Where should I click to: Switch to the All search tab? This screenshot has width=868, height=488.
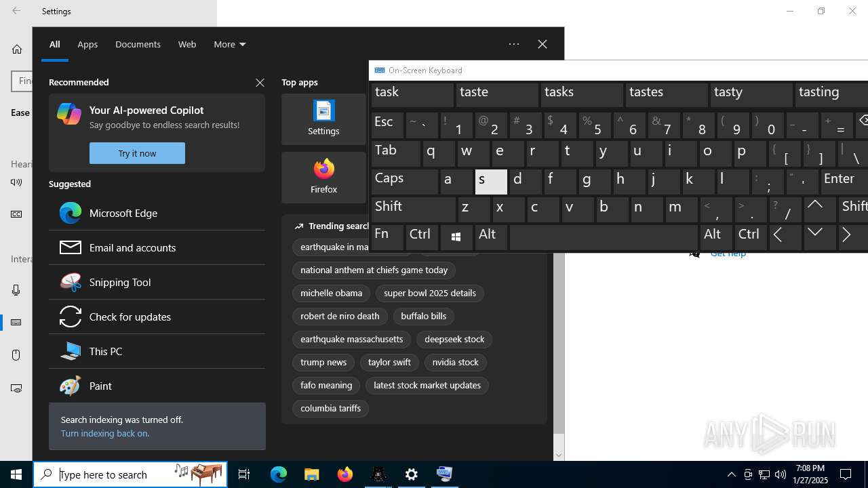[55, 44]
